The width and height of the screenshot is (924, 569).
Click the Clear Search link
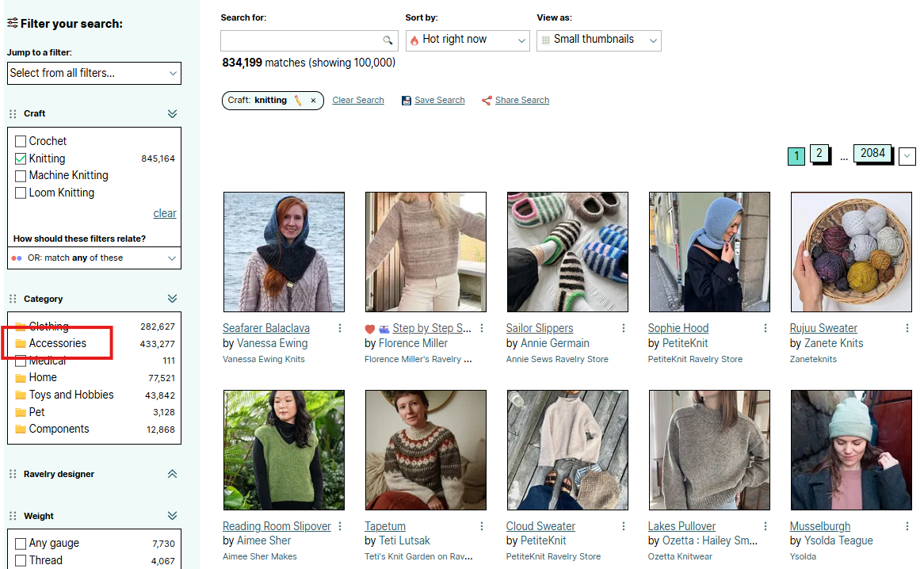click(358, 101)
